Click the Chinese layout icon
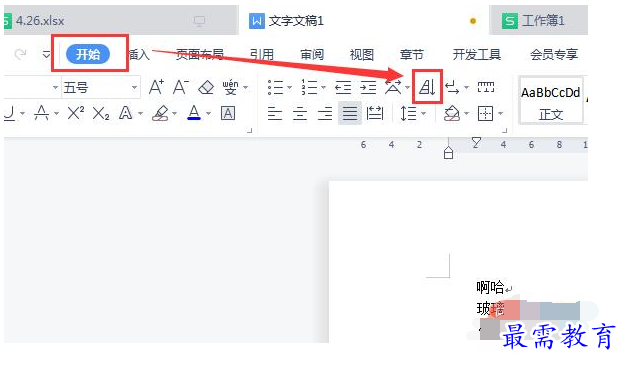Screen dimensions: 624x368 [393, 87]
